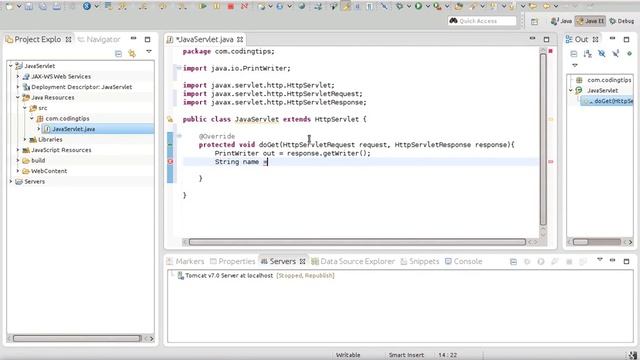Switch to the Properties tab

(x=232, y=261)
